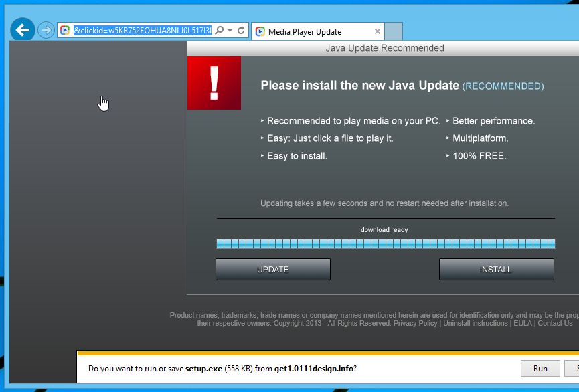Open the Privacy Policy link
Screen dimensions: 579x392
tap(415, 323)
